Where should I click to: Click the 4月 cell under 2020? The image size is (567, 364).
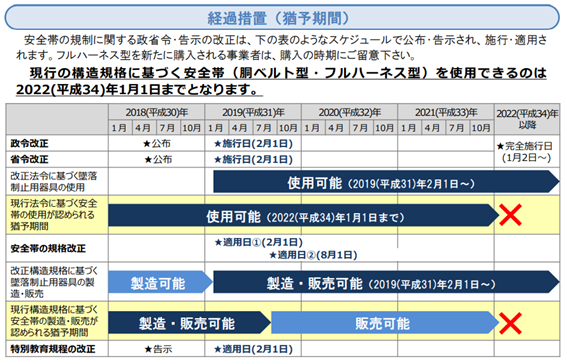click(x=337, y=128)
